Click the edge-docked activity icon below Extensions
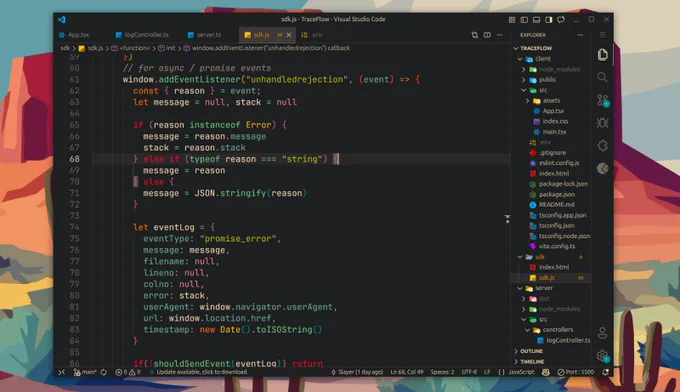Image resolution: width=680 pixels, height=392 pixels. coord(602,168)
